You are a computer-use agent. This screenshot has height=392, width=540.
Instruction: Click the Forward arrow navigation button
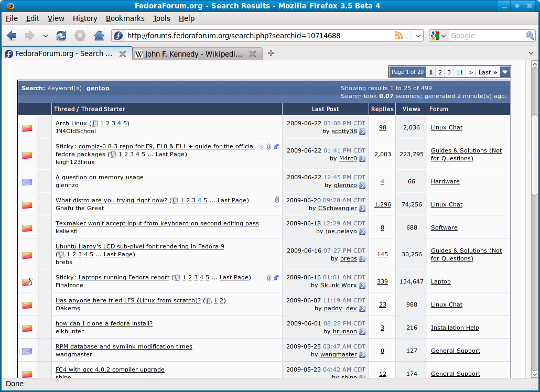tap(30, 36)
